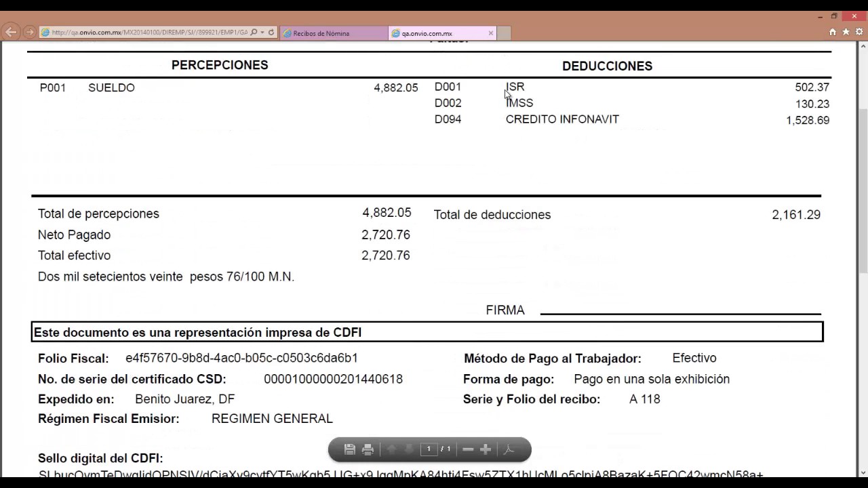Image resolution: width=868 pixels, height=488 pixels.
Task: Click the D094 deduction code
Action: pyautogui.click(x=448, y=119)
